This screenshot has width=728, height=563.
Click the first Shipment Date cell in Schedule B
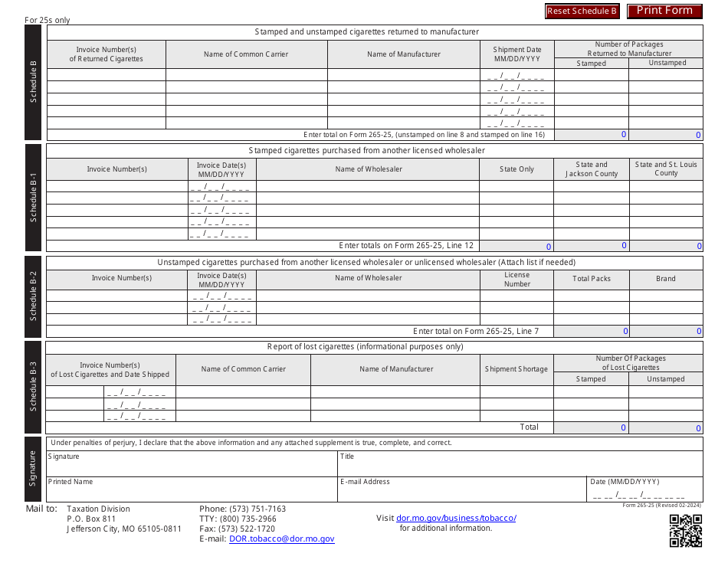pos(516,76)
